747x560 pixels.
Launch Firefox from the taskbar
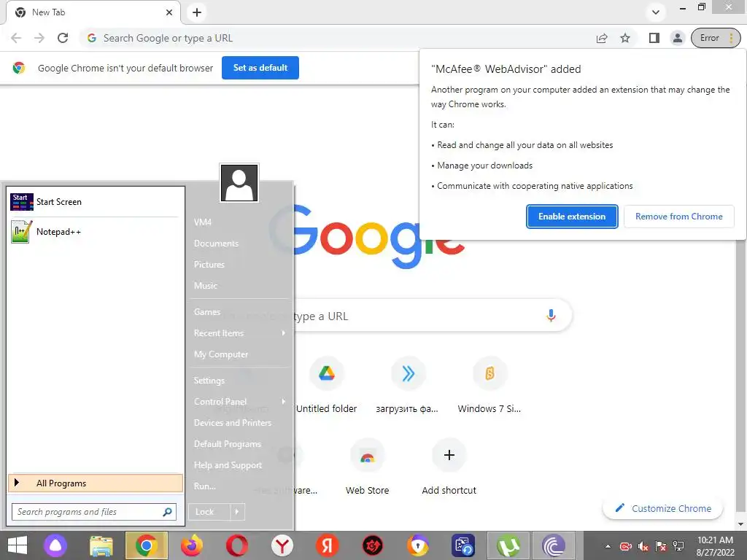[x=192, y=545]
